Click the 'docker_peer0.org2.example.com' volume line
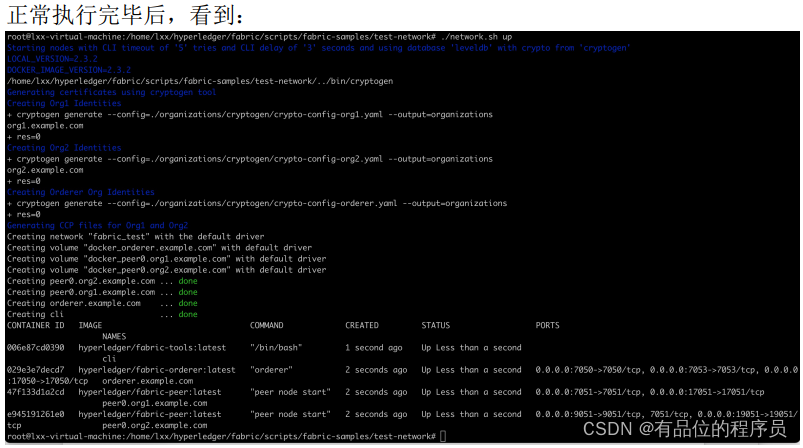 (166, 270)
